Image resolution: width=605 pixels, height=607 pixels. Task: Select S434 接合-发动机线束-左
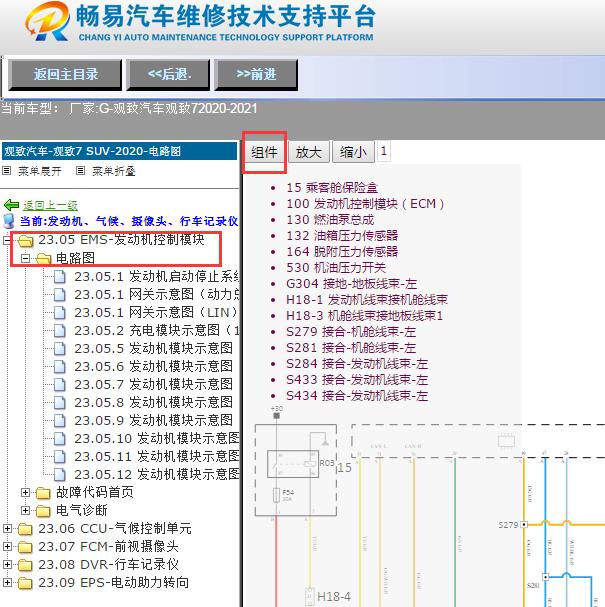(357, 396)
